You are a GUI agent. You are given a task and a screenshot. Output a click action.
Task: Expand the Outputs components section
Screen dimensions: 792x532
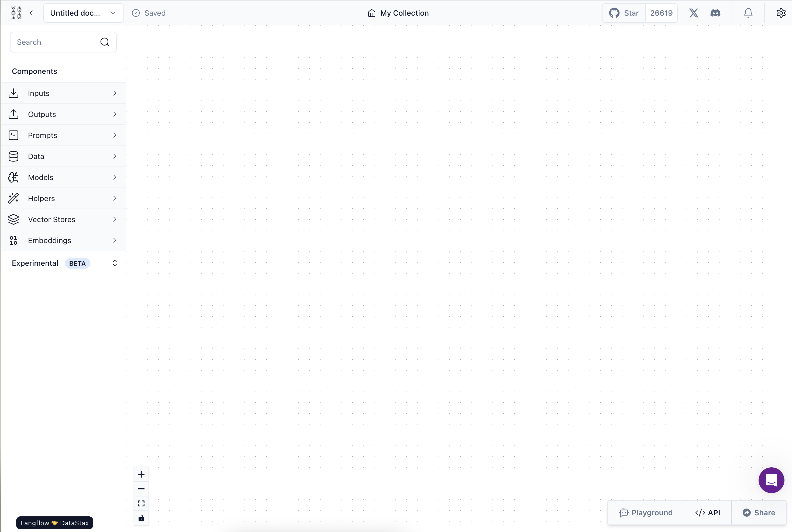point(62,114)
